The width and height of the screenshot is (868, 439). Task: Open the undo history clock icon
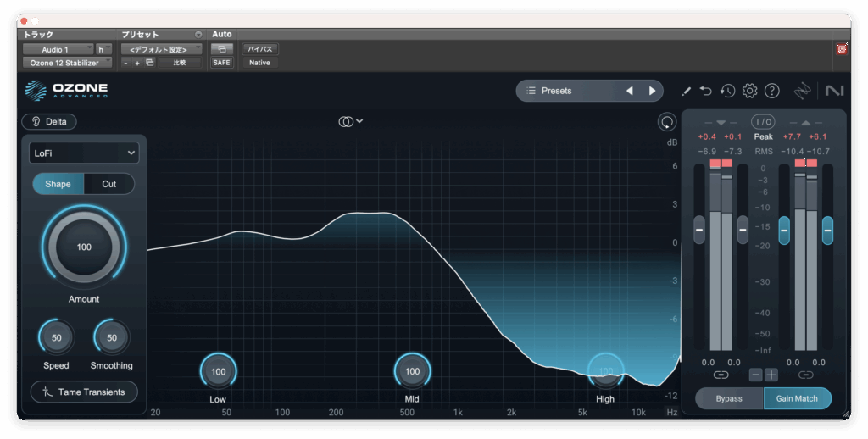(x=727, y=91)
